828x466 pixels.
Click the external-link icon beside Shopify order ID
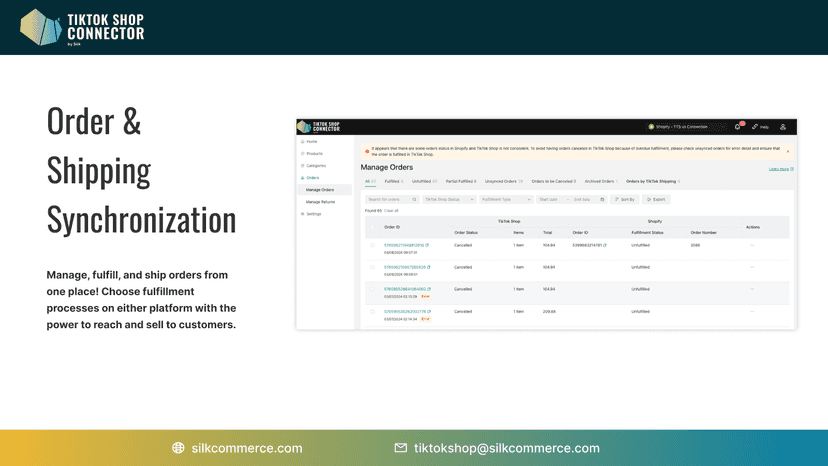[x=605, y=245]
